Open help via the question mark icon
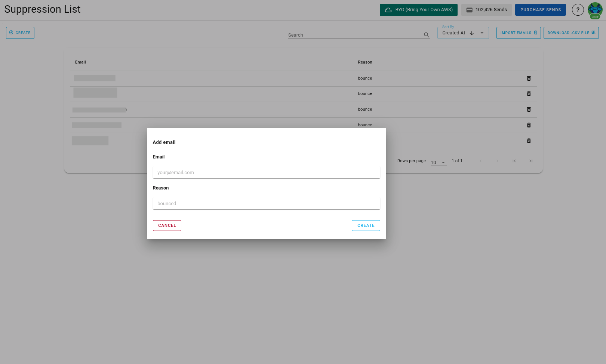This screenshot has height=364, width=606. [x=578, y=10]
